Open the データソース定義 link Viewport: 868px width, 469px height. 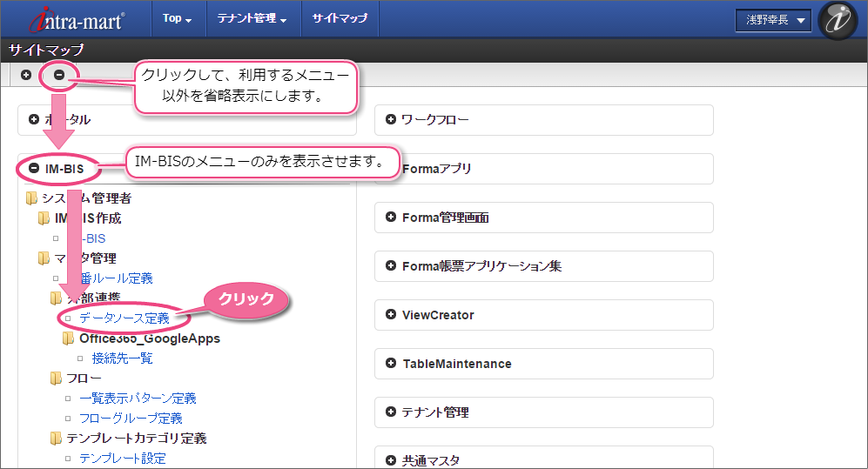tap(124, 318)
